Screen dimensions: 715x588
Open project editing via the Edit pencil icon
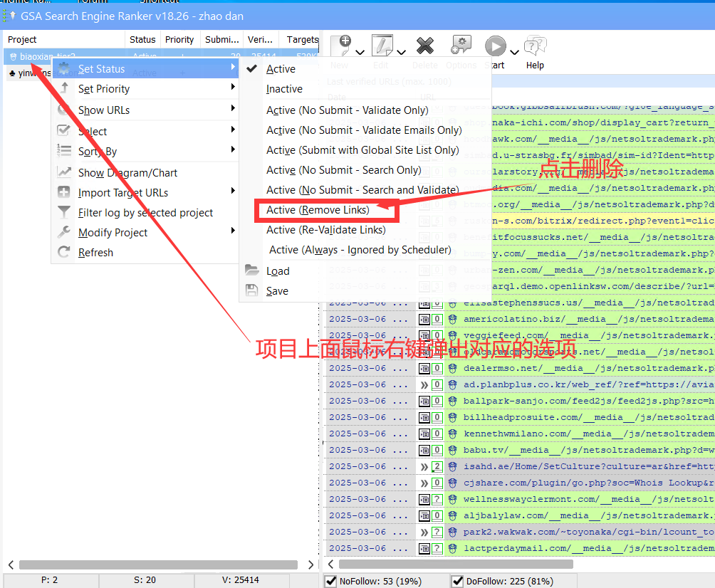[382, 46]
